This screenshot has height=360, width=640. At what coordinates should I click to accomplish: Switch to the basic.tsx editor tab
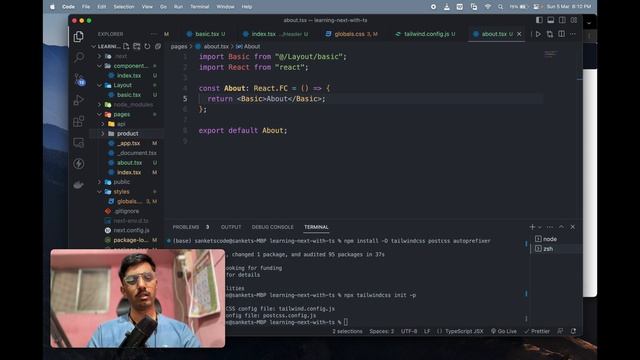point(206,34)
